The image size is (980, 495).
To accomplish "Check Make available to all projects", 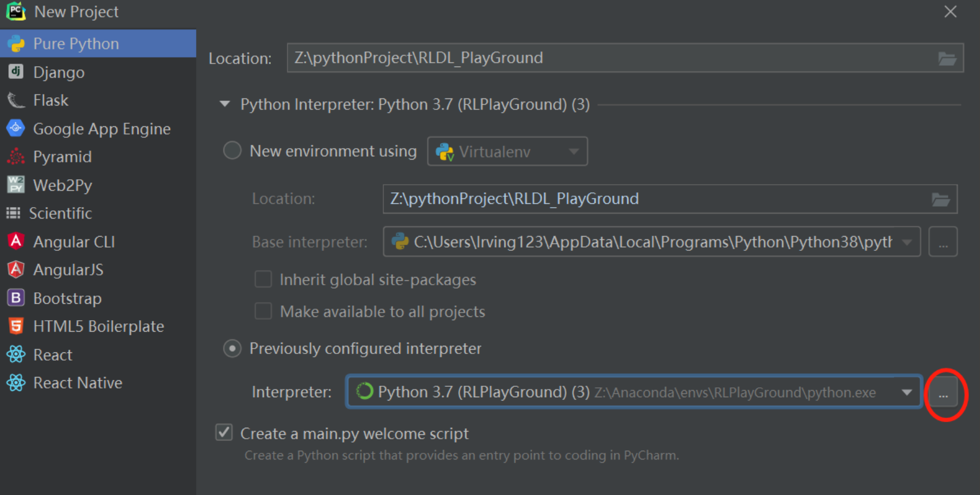I will click(263, 311).
